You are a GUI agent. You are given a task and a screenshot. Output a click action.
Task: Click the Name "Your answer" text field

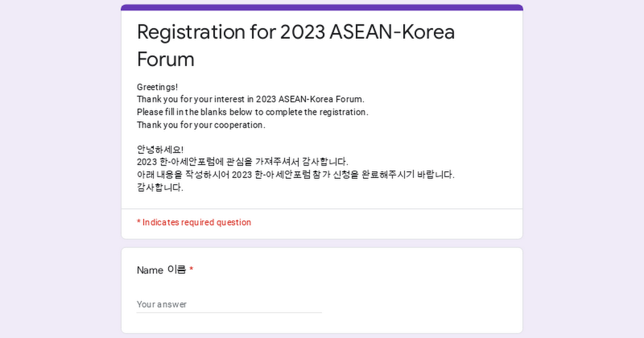click(229, 304)
